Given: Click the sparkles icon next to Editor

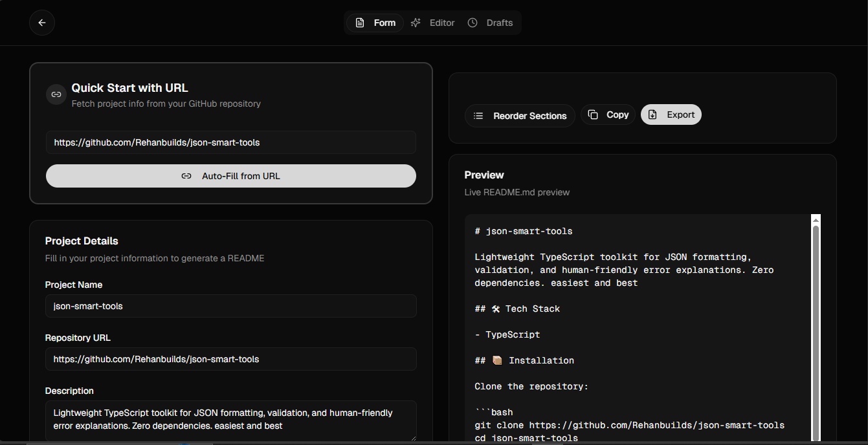Looking at the screenshot, I should (x=415, y=22).
